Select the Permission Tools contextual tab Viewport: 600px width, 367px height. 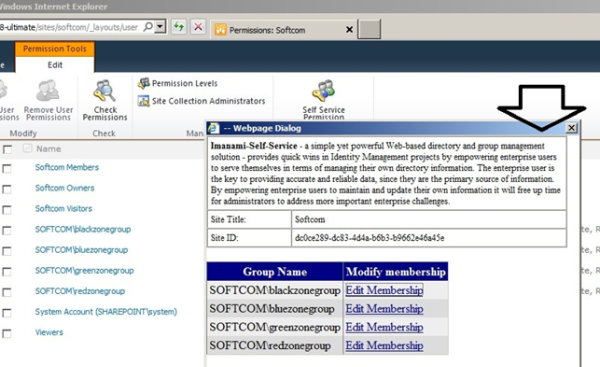(54, 49)
